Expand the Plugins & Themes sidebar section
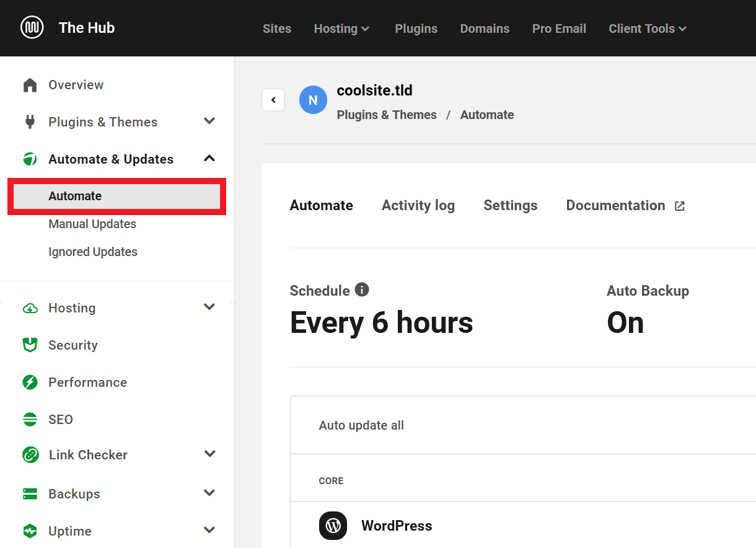The image size is (756, 548). pos(209,121)
